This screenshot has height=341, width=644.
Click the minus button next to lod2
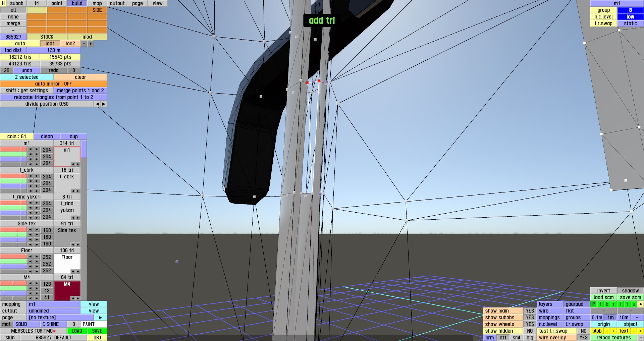84,44
